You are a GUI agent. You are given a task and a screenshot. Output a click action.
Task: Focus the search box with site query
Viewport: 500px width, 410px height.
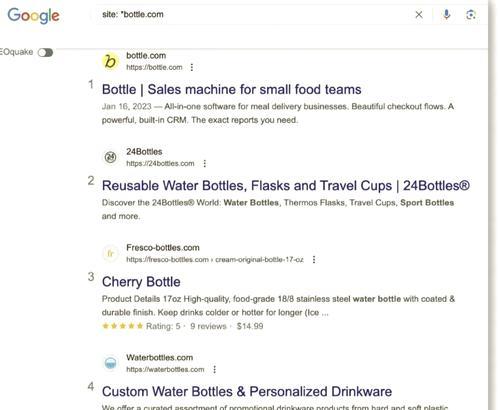point(253,15)
